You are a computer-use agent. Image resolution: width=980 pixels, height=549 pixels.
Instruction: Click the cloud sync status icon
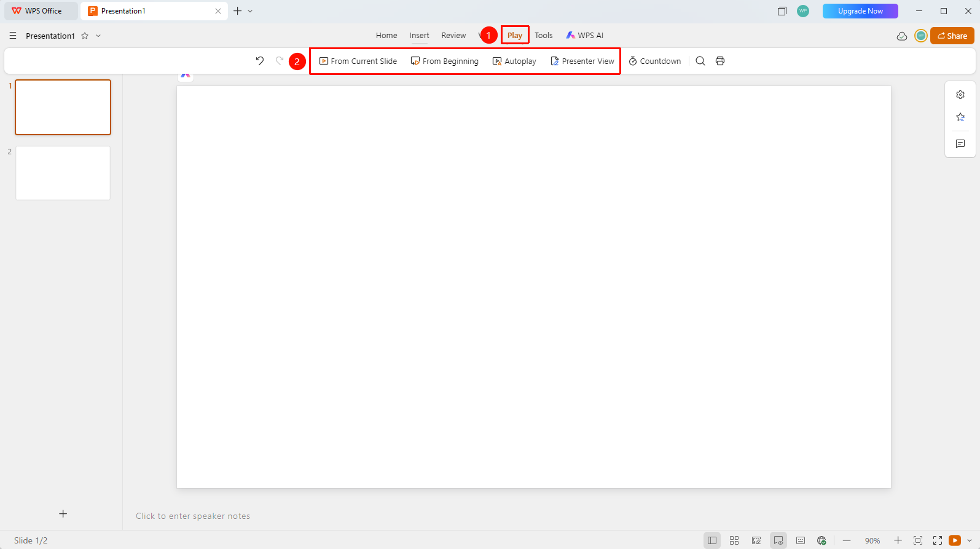902,36
